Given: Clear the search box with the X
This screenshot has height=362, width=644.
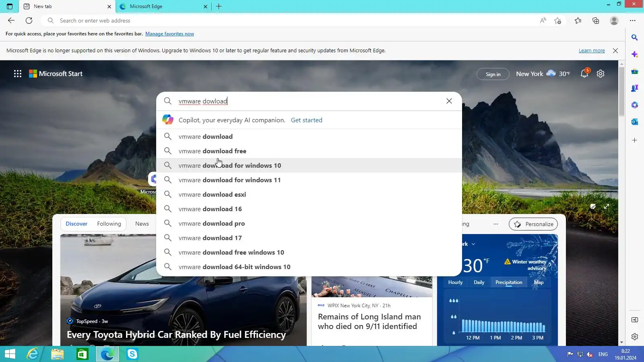Looking at the screenshot, I should point(449,101).
